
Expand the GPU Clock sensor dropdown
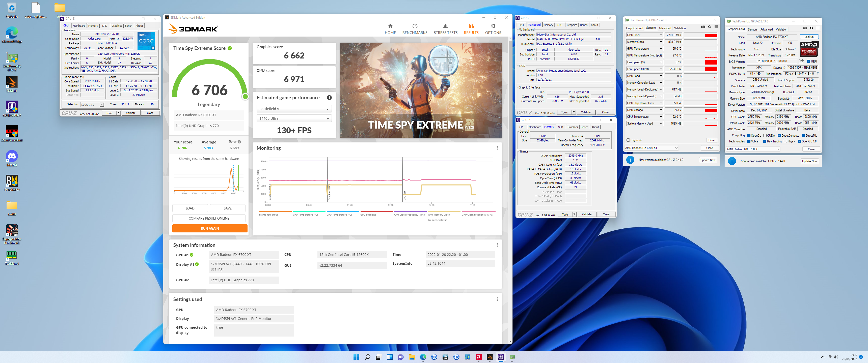(660, 35)
